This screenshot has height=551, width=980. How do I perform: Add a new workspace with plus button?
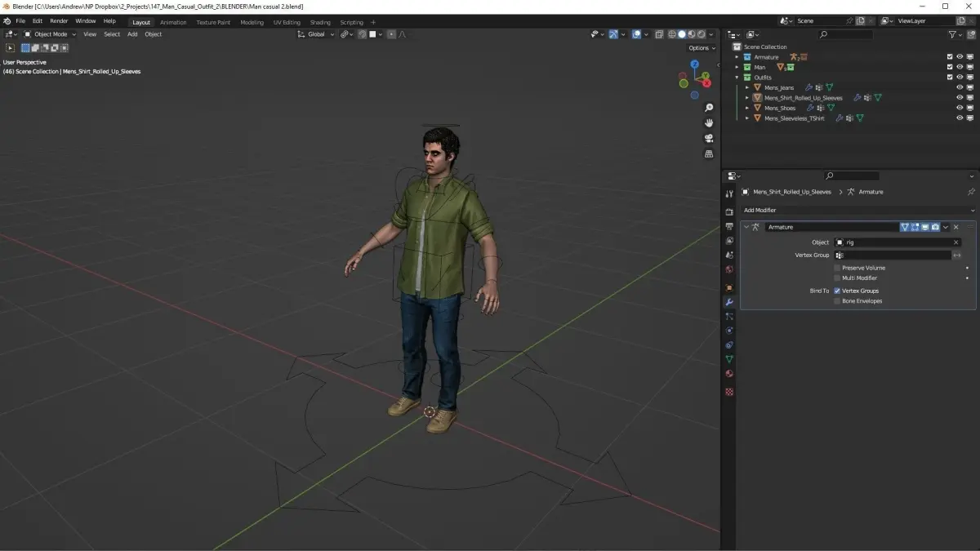point(374,22)
